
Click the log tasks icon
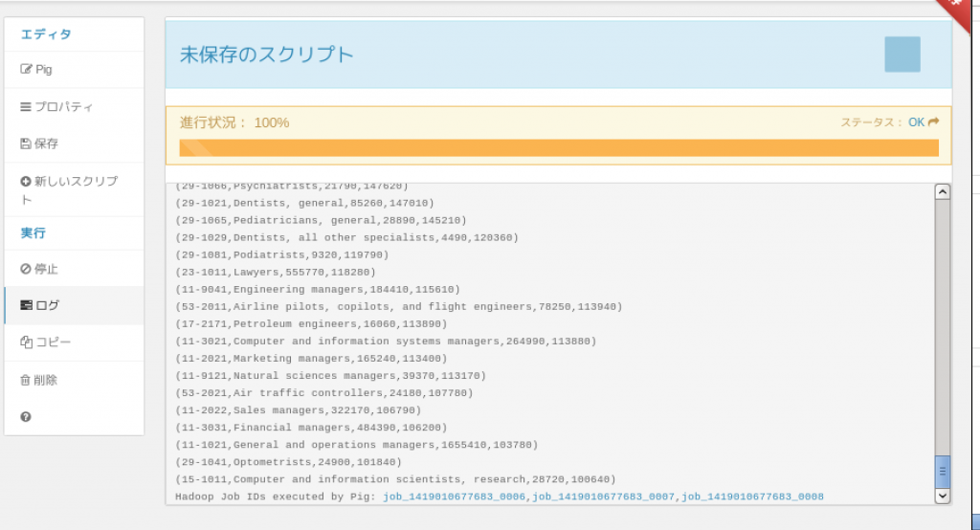[x=26, y=305]
